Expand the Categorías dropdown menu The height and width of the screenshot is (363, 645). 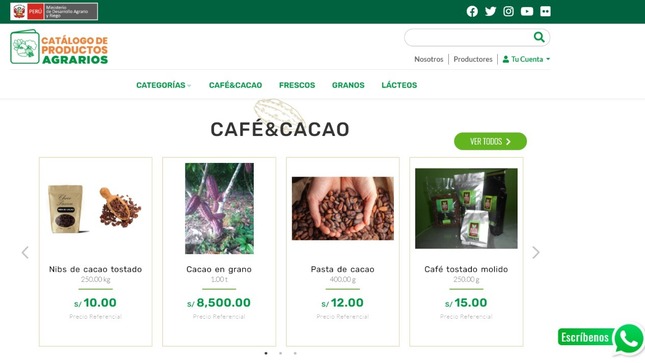[x=163, y=85]
